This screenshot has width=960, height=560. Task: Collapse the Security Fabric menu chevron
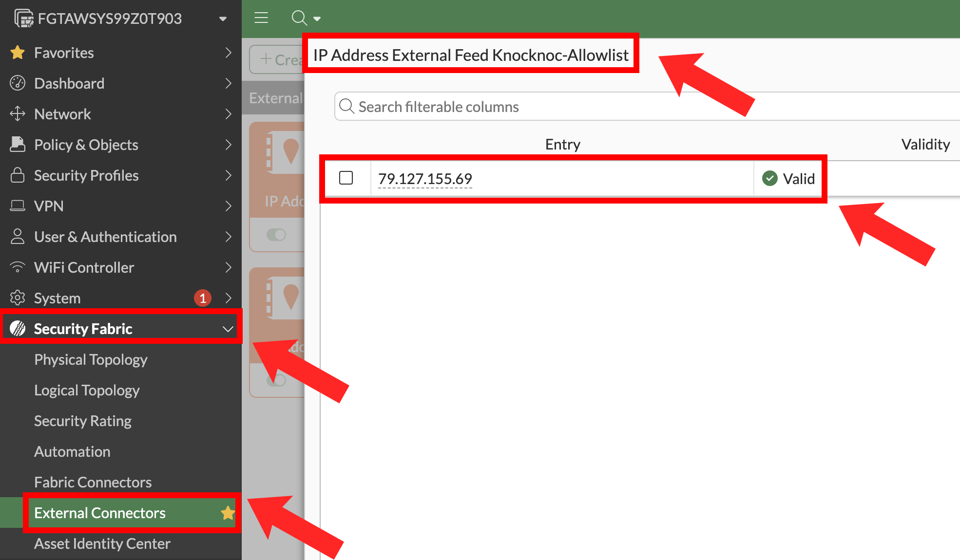click(x=228, y=329)
